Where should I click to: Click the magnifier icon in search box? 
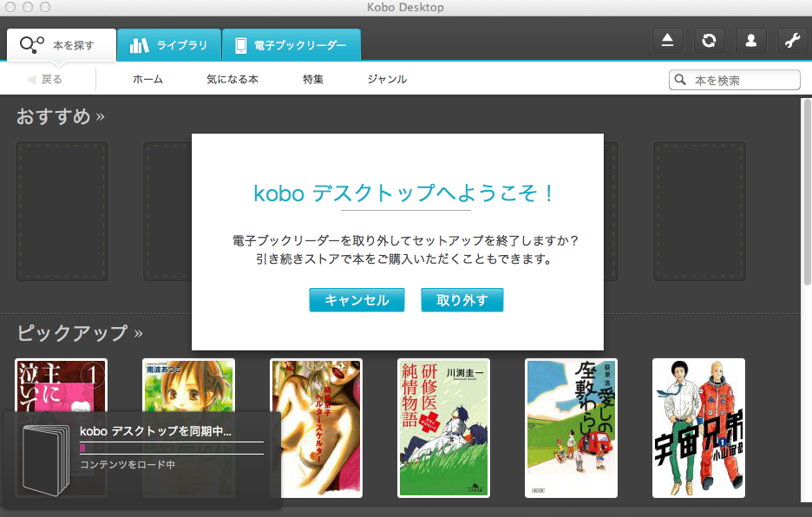(x=680, y=80)
